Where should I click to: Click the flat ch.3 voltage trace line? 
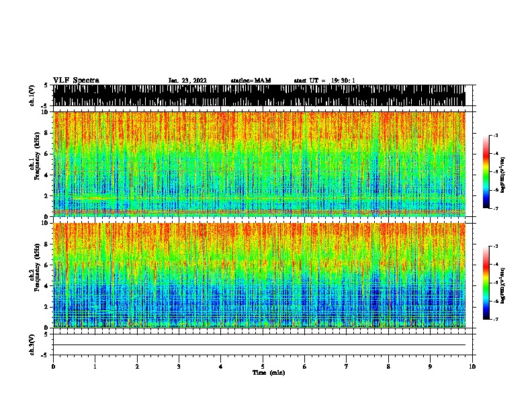point(259,345)
